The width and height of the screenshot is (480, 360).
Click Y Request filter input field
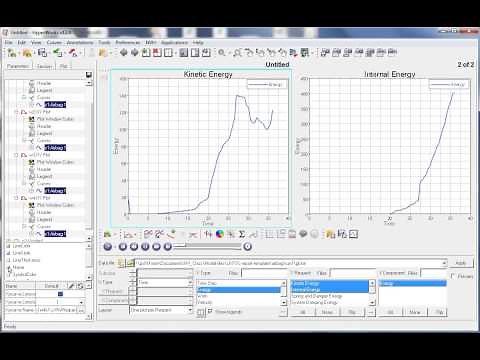(x=353, y=273)
